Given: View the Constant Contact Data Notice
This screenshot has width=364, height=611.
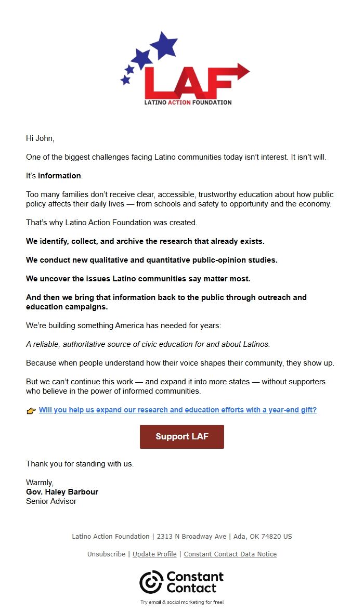Looking at the screenshot, I should (230, 554).
